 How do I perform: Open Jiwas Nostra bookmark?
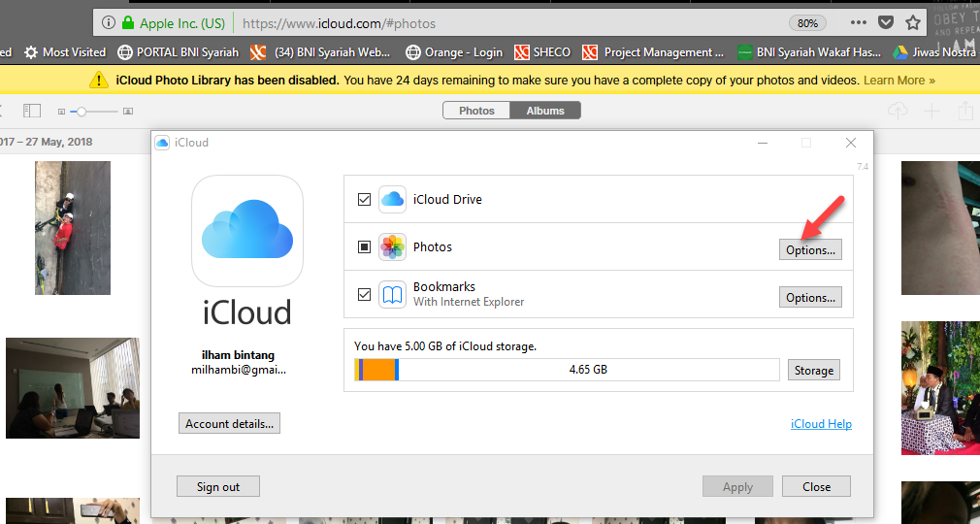tap(934, 52)
